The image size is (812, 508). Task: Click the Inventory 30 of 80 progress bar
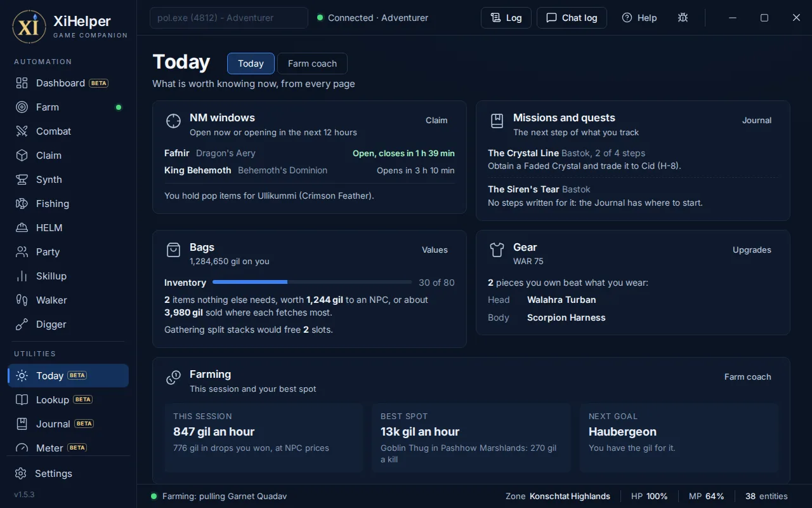(312, 282)
